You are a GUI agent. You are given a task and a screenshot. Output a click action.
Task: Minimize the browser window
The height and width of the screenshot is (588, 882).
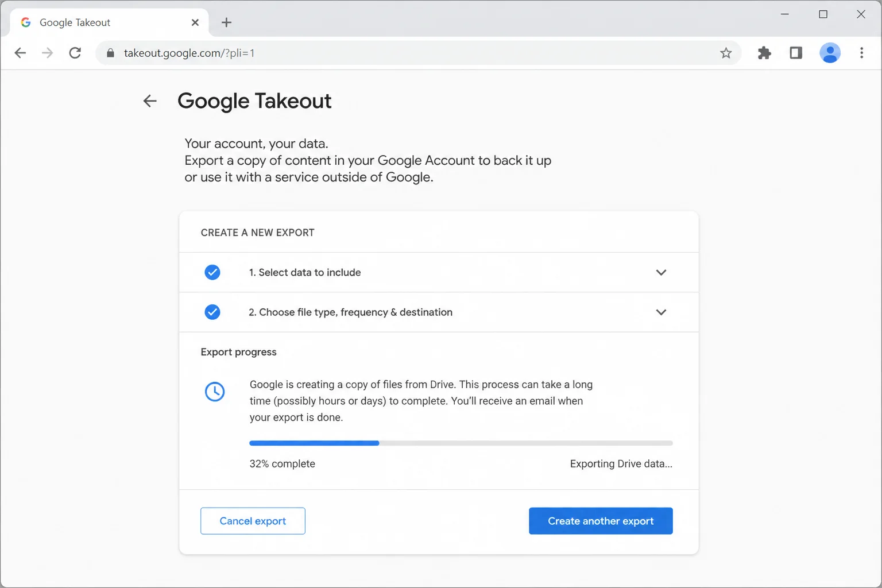[785, 14]
